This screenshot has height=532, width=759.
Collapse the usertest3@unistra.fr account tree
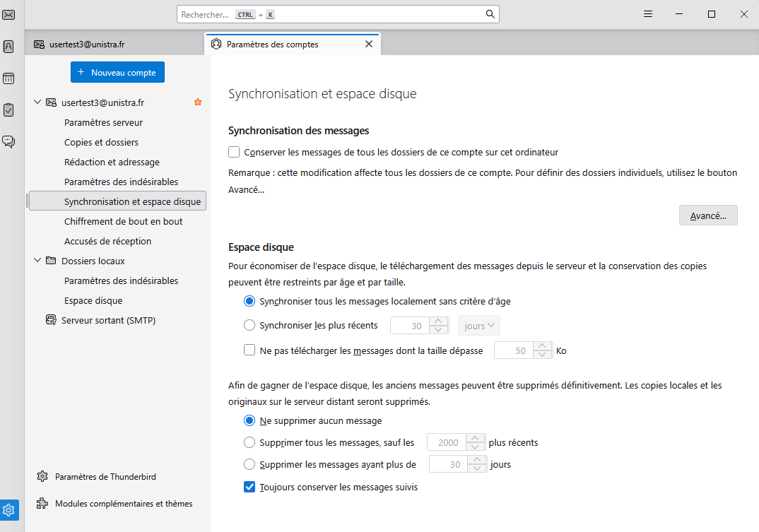click(x=37, y=102)
